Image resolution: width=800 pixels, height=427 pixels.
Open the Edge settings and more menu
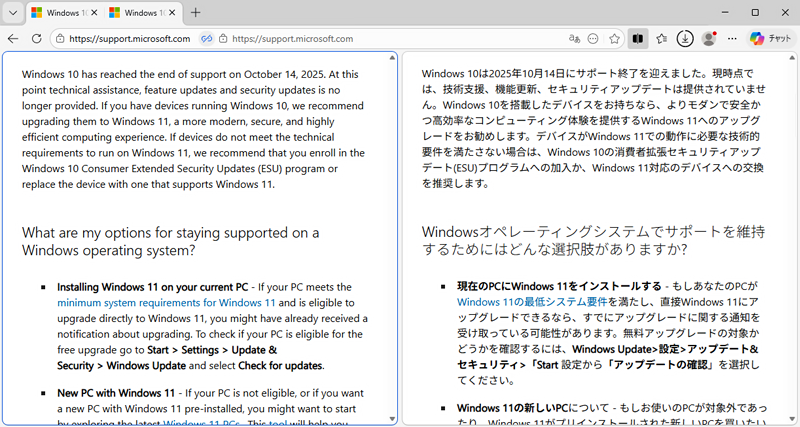tap(732, 39)
